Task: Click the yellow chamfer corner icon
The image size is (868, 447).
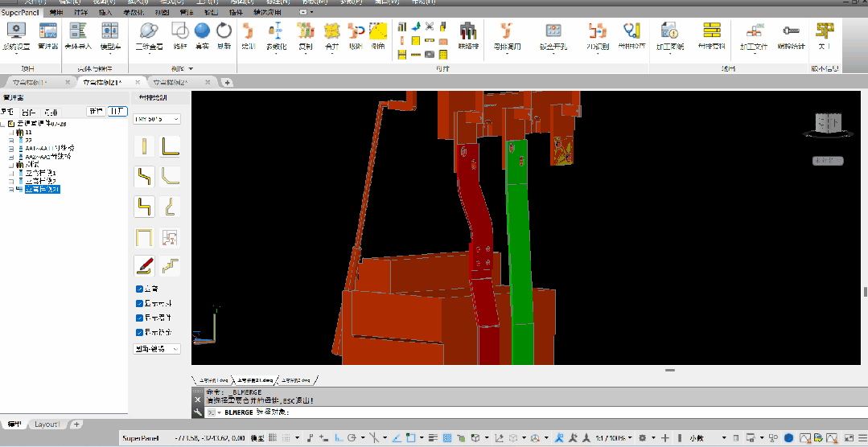Action: tap(378, 31)
